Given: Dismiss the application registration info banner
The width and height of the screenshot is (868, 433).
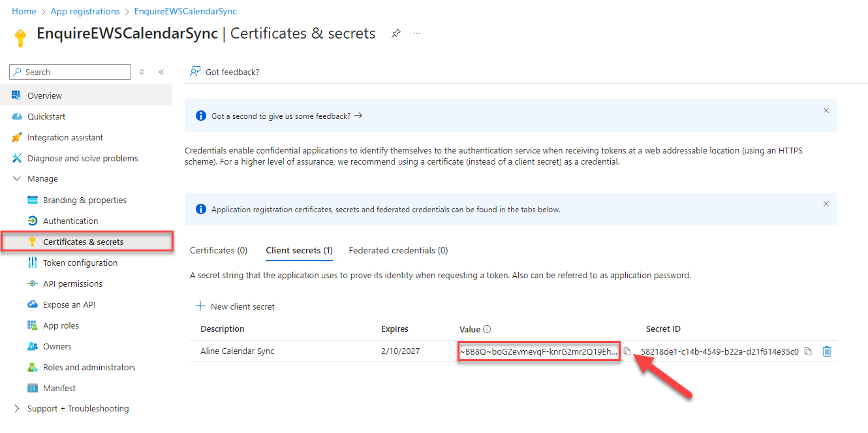Looking at the screenshot, I should click(x=826, y=204).
